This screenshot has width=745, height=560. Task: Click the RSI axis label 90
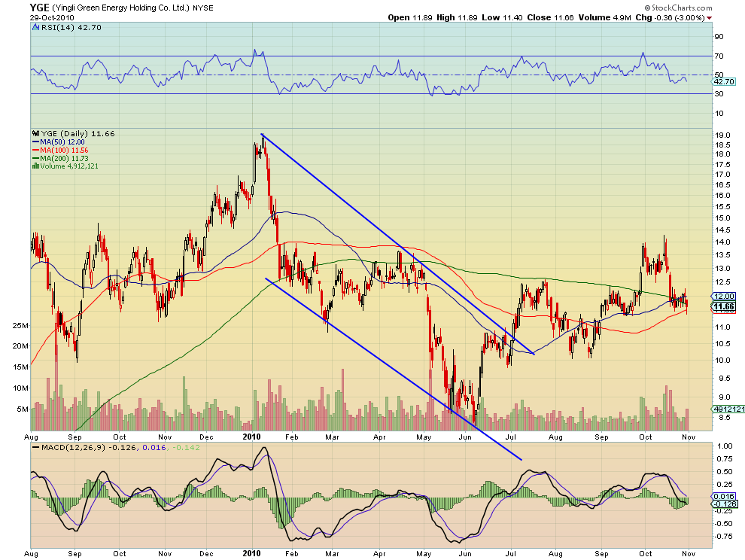pyautogui.click(x=719, y=37)
